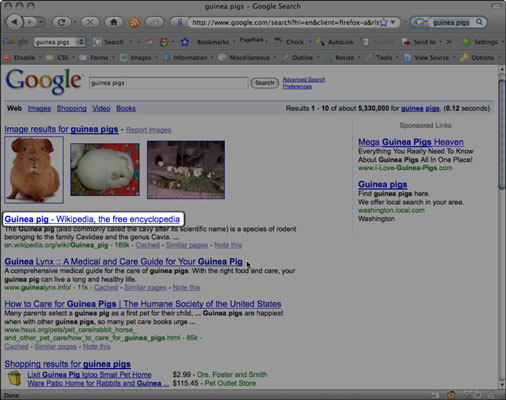Open the Advanced Search link
The width and height of the screenshot is (506, 400).
(304, 79)
